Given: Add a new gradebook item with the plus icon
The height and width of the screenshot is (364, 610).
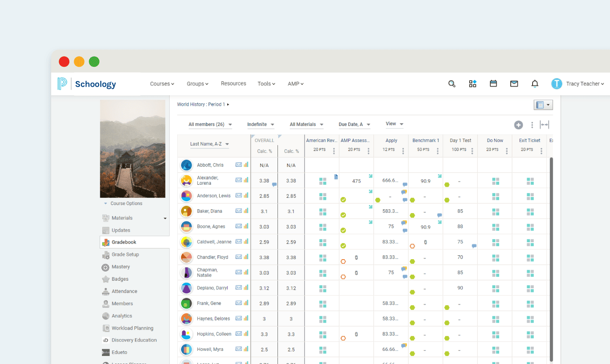Looking at the screenshot, I should pos(519,125).
